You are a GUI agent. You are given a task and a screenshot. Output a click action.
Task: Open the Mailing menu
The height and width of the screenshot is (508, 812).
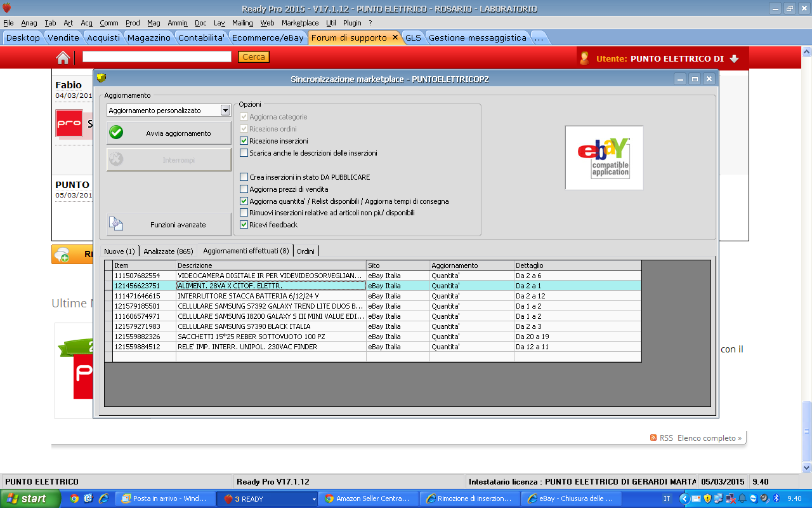pyautogui.click(x=242, y=23)
